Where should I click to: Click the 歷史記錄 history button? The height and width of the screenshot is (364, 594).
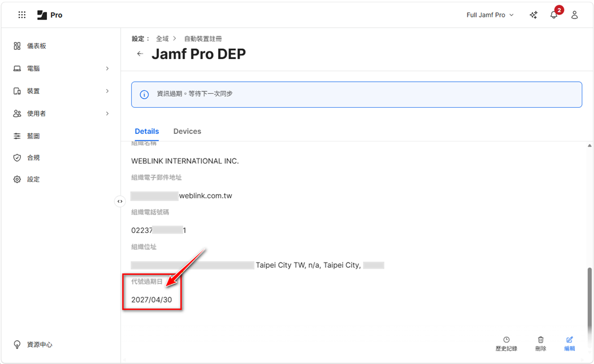506,344
